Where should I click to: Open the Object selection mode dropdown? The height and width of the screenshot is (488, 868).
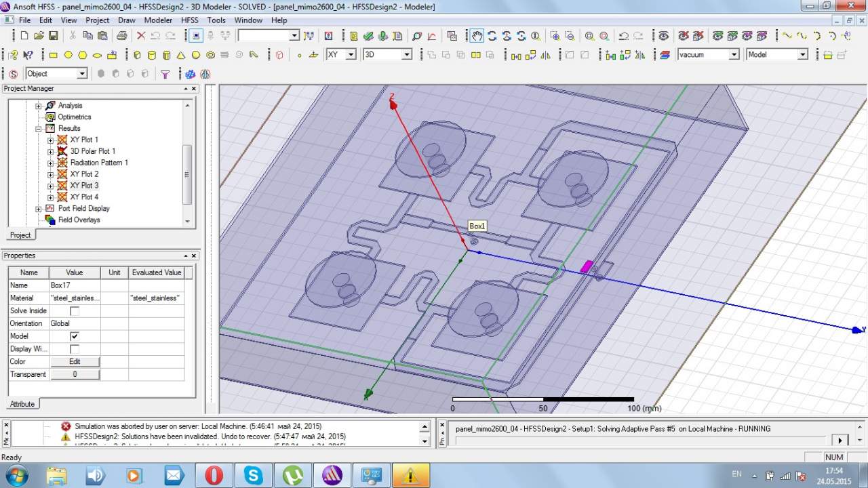tap(83, 74)
